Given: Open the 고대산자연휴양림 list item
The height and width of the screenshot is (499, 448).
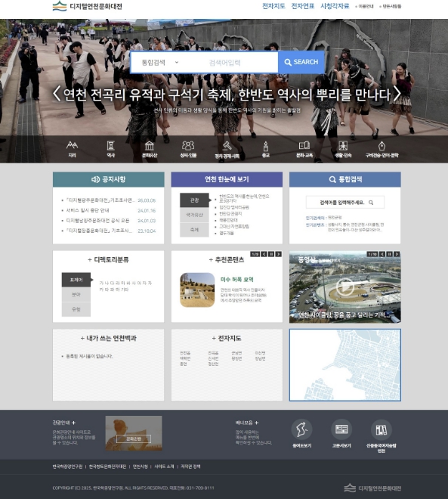Looking at the screenshot, I should tap(234, 227).
